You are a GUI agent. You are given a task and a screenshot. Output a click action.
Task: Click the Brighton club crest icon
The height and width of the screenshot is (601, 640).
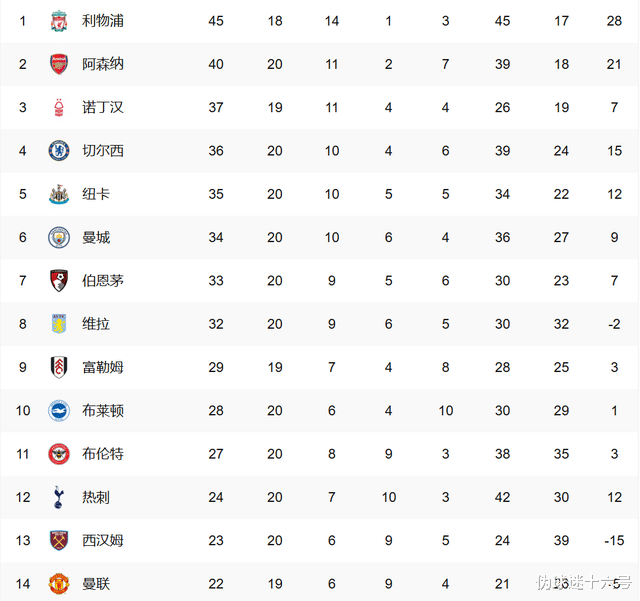coord(59,411)
